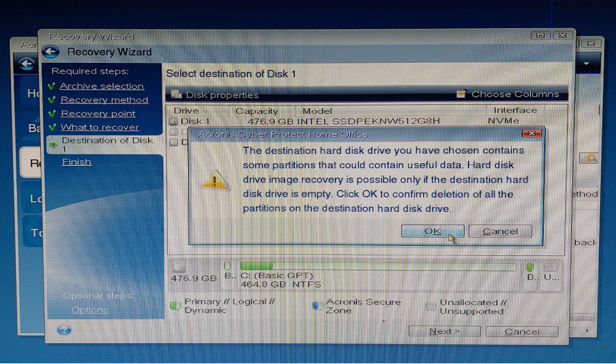616x364 pixels.
Task: Click the Disk 1 drive icon in list
Action: (174, 121)
